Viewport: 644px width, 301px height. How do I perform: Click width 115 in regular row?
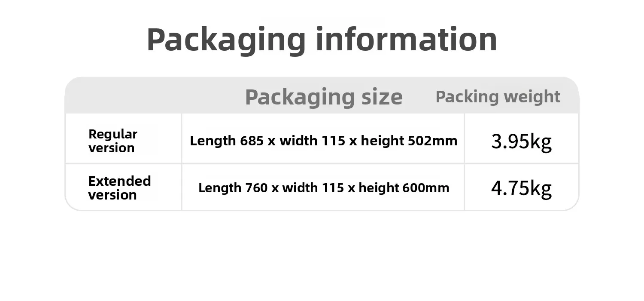pos(312,141)
